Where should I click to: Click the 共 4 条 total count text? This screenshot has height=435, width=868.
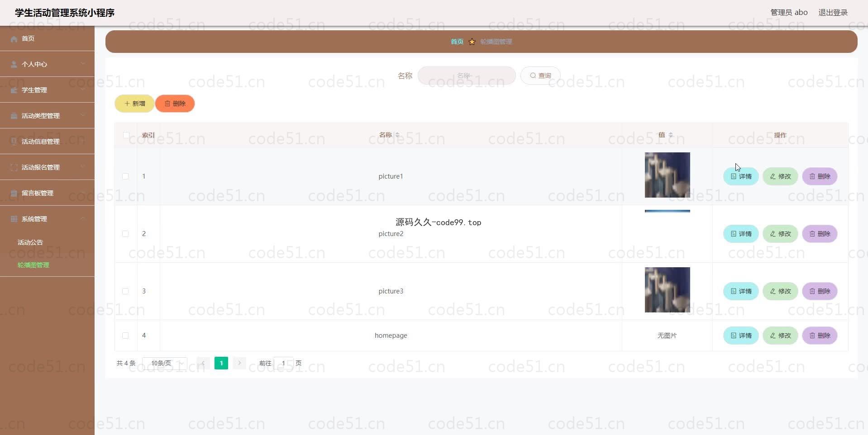pos(126,363)
